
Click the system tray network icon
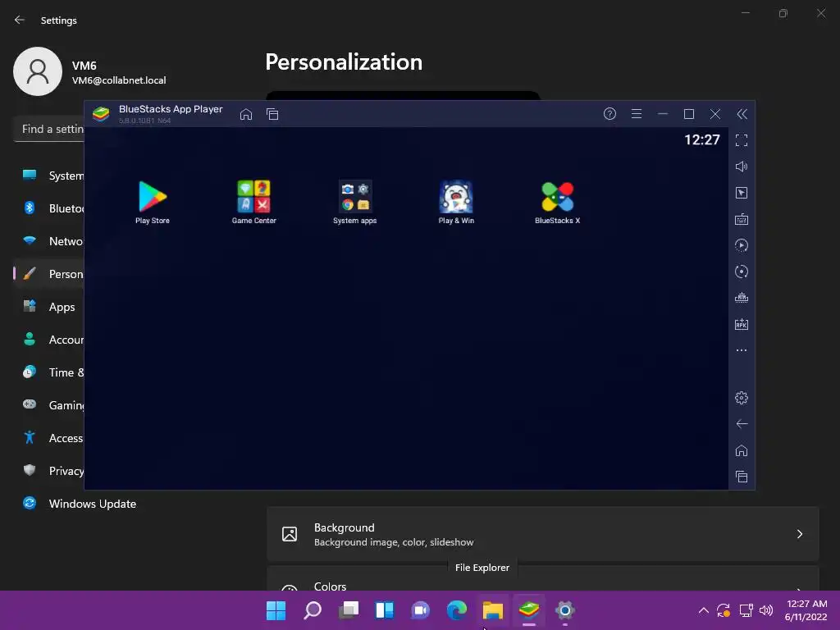click(x=746, y=610)
